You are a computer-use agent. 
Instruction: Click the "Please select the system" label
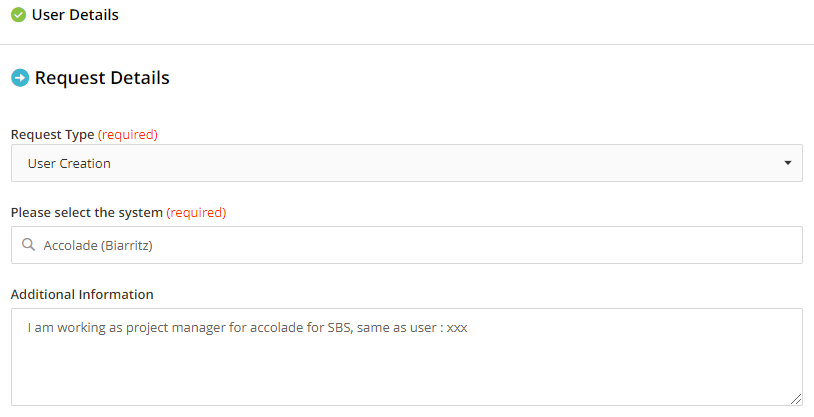coord(87,212)
